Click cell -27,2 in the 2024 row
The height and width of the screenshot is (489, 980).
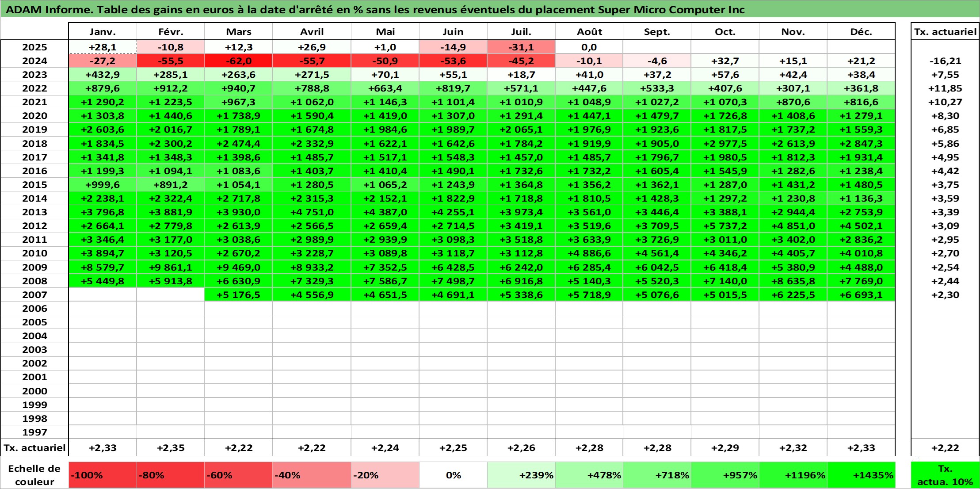103,61
